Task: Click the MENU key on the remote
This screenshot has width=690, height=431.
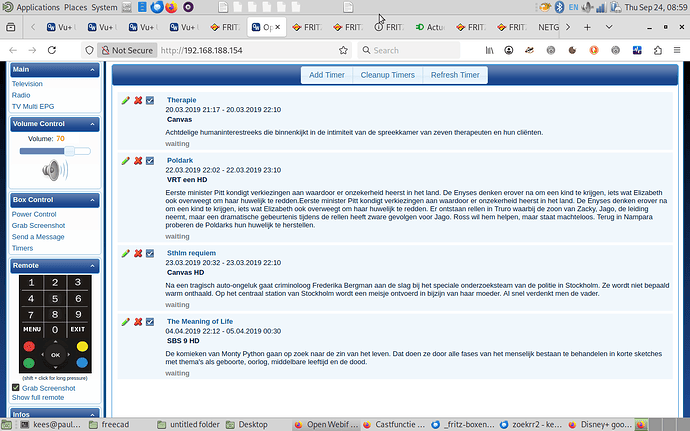Action: click(x=32, y=329)
